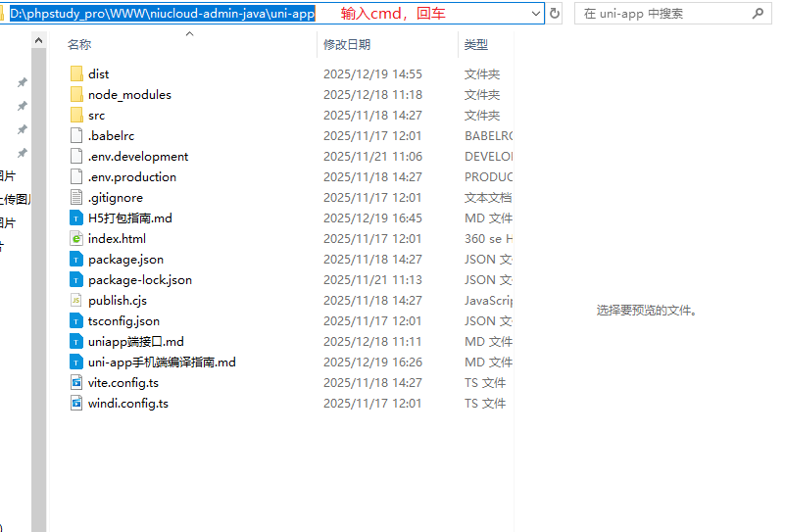Image resolution: width=785 pixels, height=532 pixels.
Task: Click the search magnifier icon
Action: [x=758, y=13]
